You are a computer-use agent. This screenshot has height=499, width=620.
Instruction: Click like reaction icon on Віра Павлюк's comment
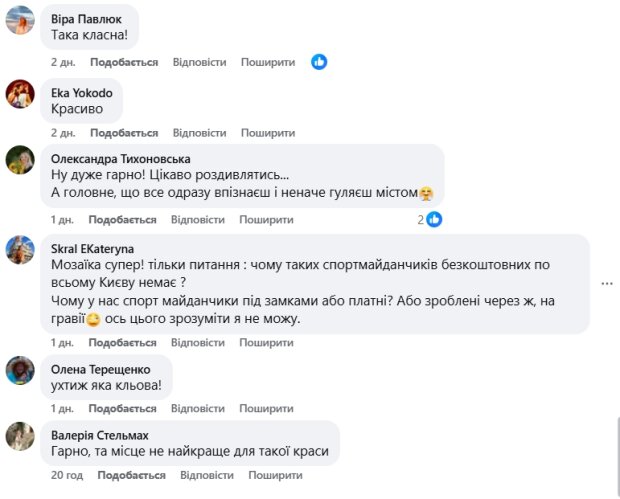(319, 61)
